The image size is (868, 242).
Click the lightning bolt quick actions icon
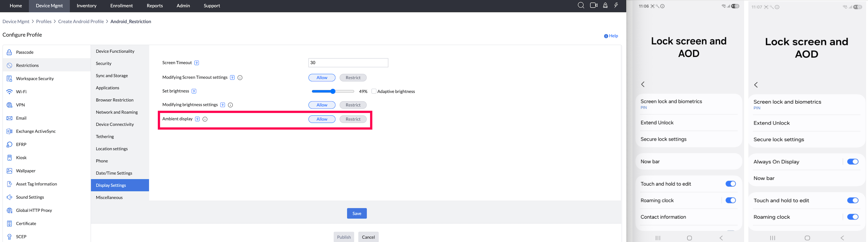pyautogui.click(x=616, y=5)
